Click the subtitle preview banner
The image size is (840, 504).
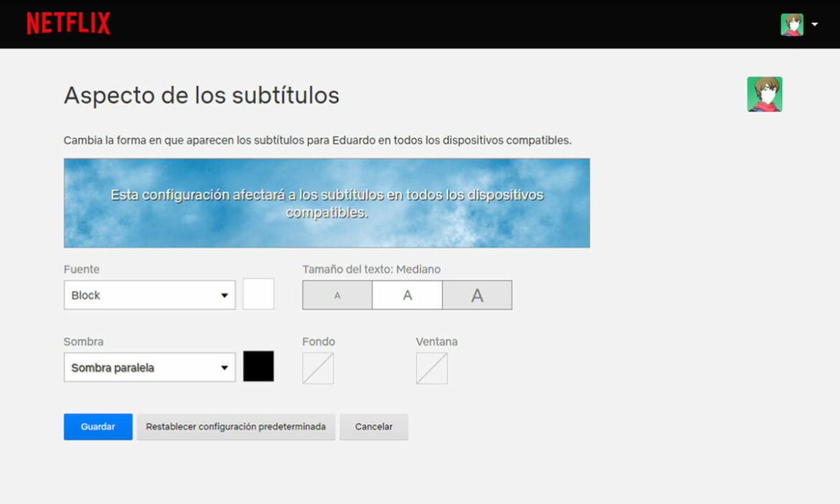327,202
